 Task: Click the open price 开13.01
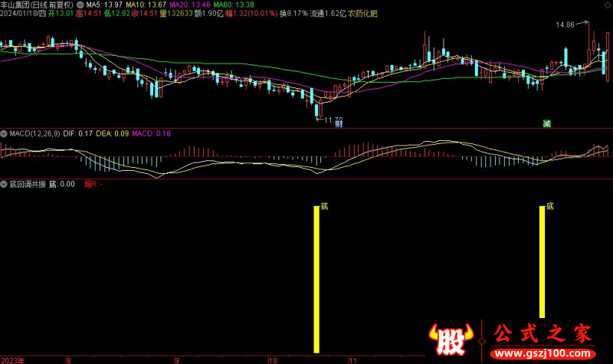pos(61,14)
